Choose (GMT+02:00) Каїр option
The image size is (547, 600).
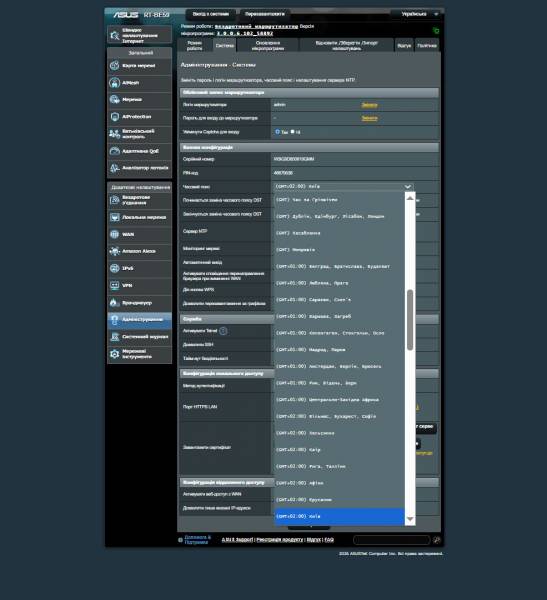point(339,450)
